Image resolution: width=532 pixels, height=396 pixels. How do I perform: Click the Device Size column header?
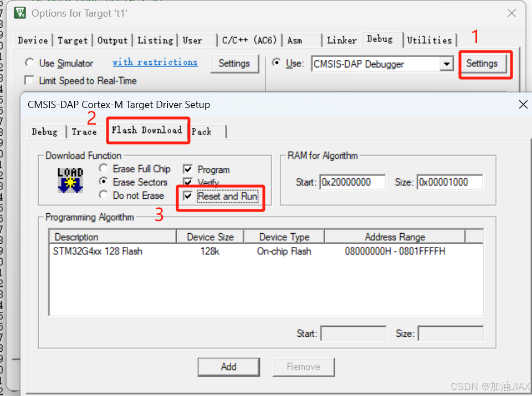[x=210, y=236]
